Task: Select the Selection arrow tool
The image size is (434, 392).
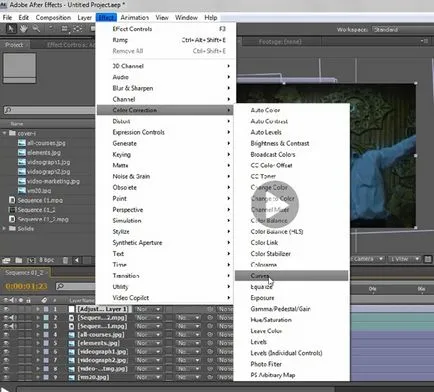Action: tap(11, 29)
